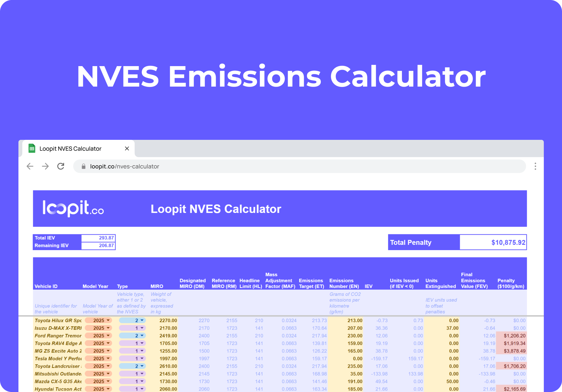Select the Total IEV value field

click(99, 238)
